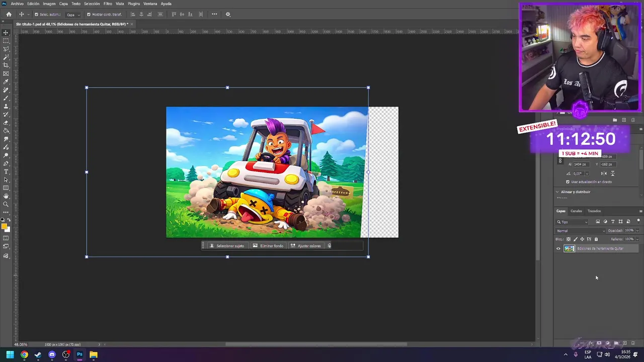
Task: Open Edit Toolbar three-dots button
Action: pyautogui.click(x=6, y=212)
